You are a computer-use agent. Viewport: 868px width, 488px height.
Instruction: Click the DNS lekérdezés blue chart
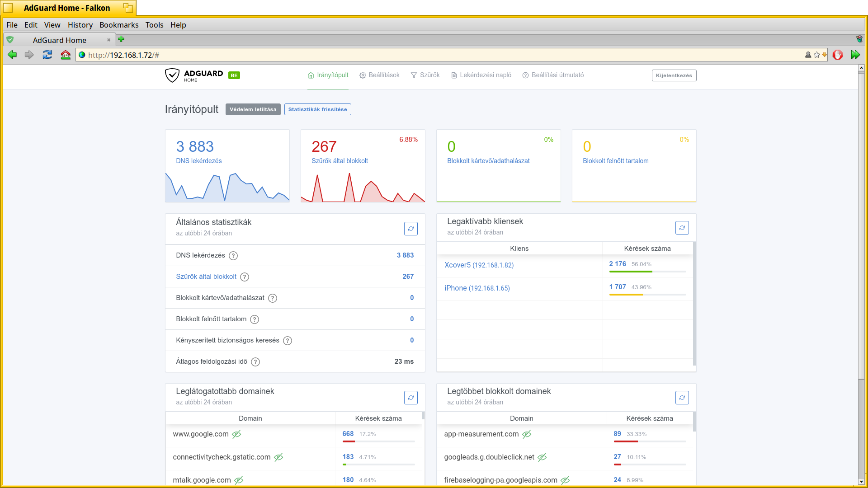click(x=227, y=187)
